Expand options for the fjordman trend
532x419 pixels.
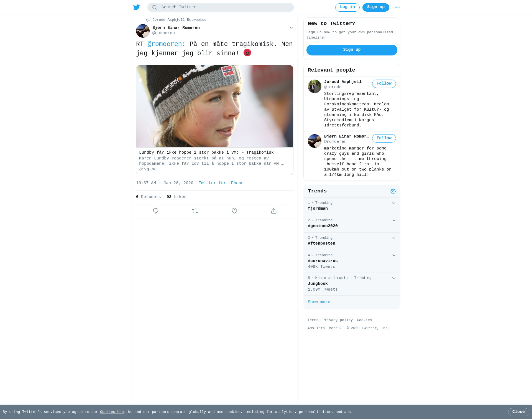pyautogui.click(x=394, y=203)
